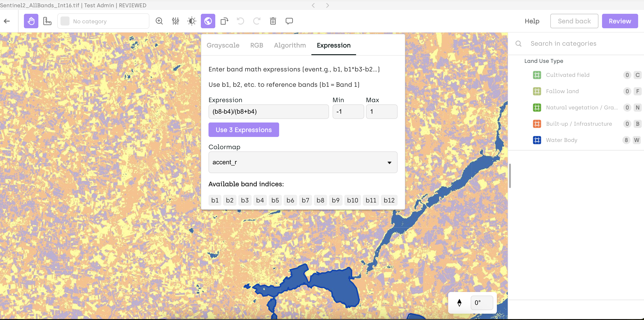This screenshot has height=320, width=644.
Task: Open the comment speech bubble icon
Action: (x=289, y=21)
